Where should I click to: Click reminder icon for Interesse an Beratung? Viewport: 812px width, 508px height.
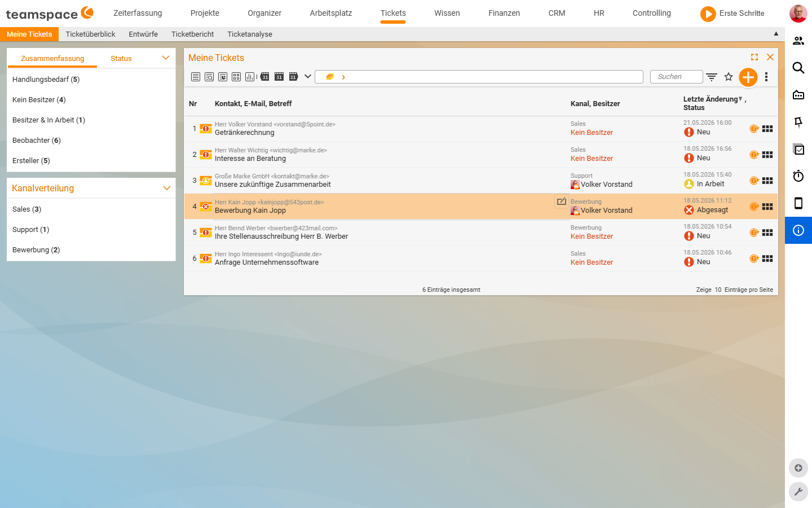pyautogui.click(x=754, y=155)
